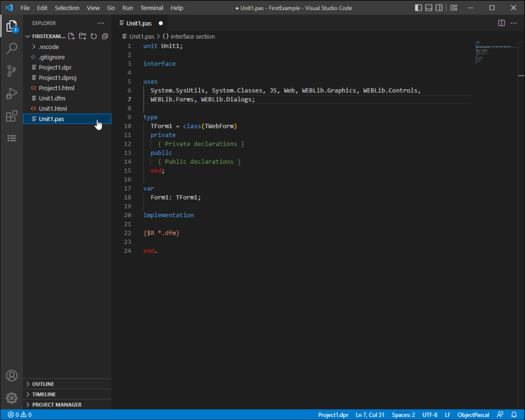Toggle secondary side bar visibility
Viewport: 525px width, 420px height.
439,8
